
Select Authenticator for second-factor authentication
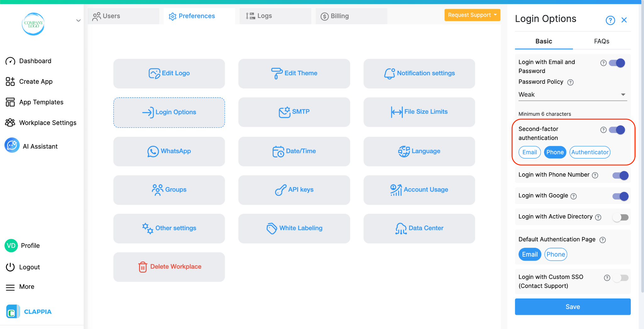[589, 152]
